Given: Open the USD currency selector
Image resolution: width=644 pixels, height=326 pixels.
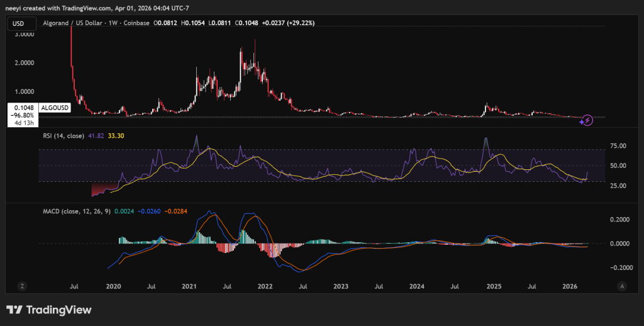Looking at the screenshot, I should [19, 23].
